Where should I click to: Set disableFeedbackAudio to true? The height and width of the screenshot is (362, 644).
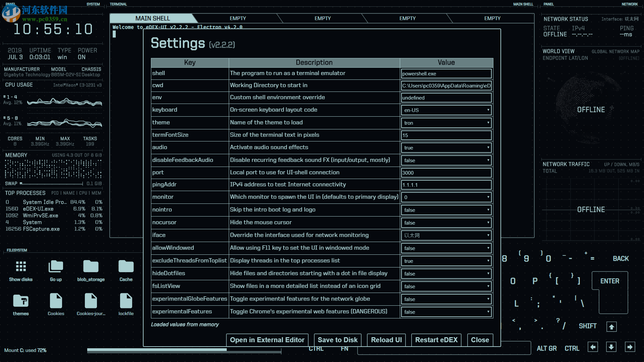click(x=446, y=160)
